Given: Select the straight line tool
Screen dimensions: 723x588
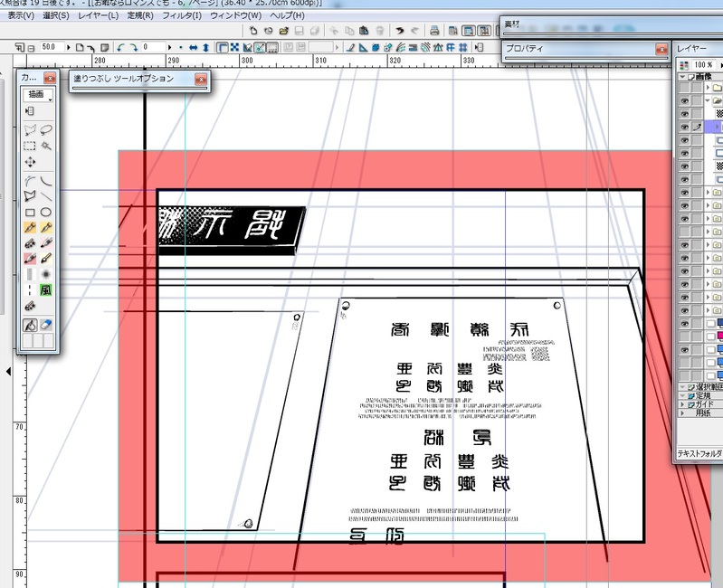Looking at the screenshot, I should coord(45,196).
